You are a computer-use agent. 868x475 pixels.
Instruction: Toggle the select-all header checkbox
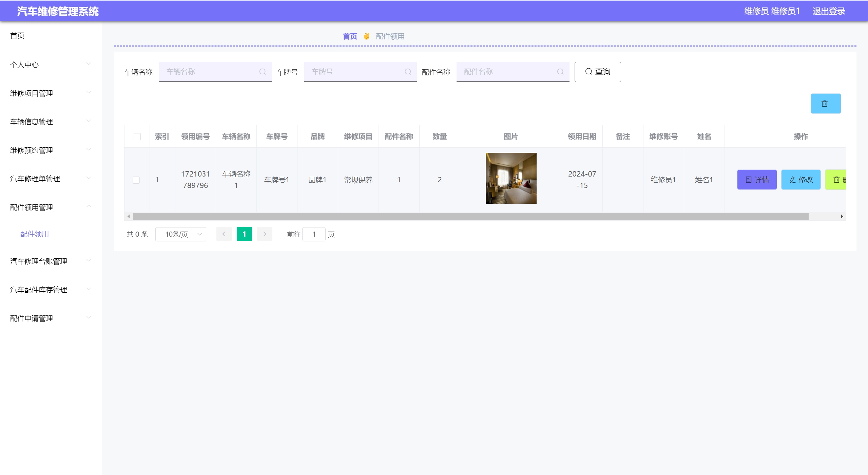137,136
